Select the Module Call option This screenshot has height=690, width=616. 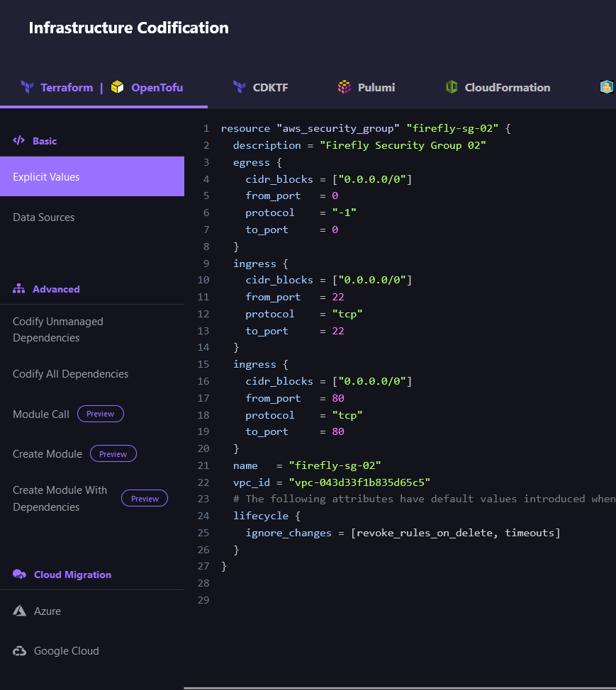pos(41,414)
